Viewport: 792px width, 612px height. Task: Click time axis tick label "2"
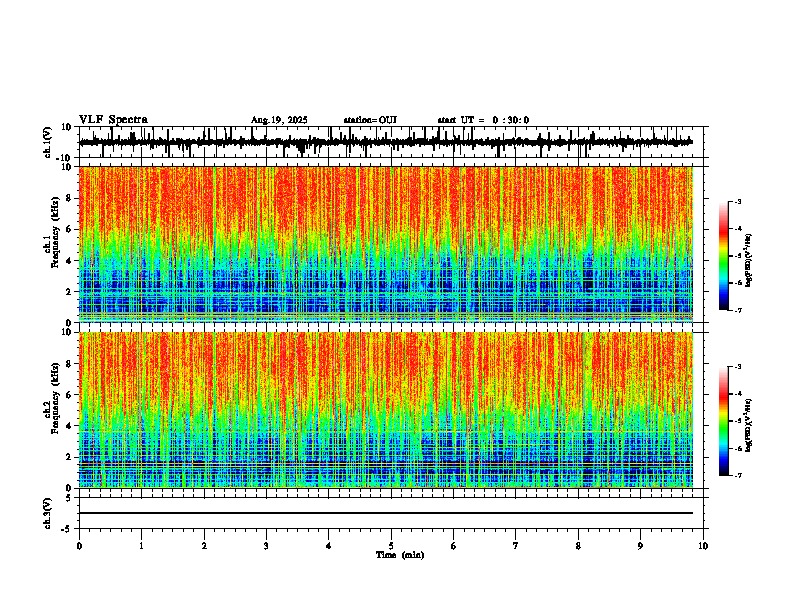pos(204,546)
